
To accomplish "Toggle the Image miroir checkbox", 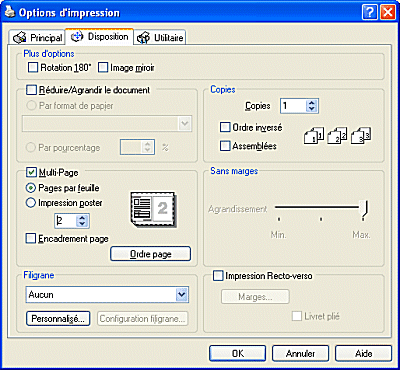I will pos(103,68).
